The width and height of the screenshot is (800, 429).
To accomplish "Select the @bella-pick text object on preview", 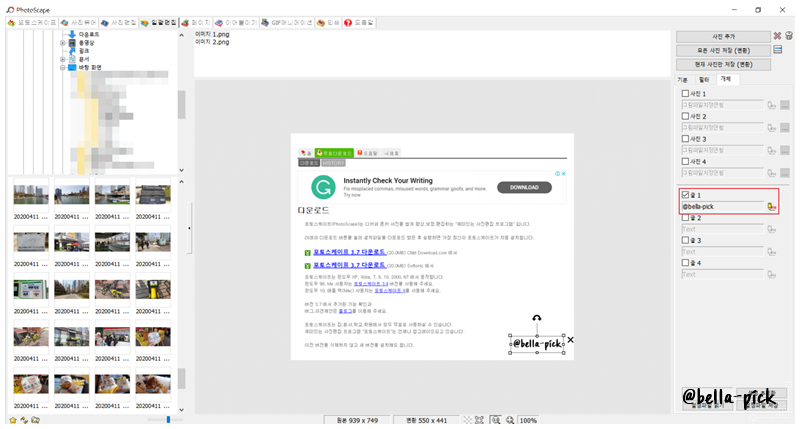I will [x=537, y=344].
